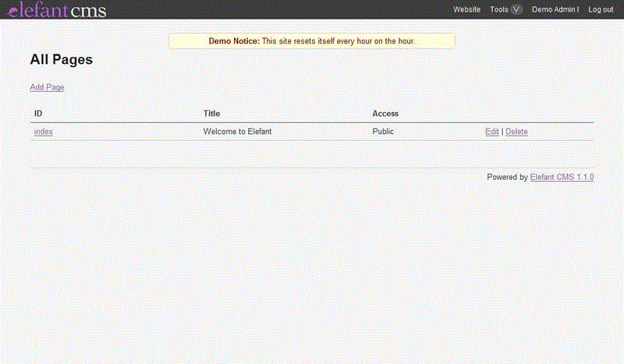Click the All Pages heading
The height and width of the screenshot is (364, 624).
tap(61, 59)
